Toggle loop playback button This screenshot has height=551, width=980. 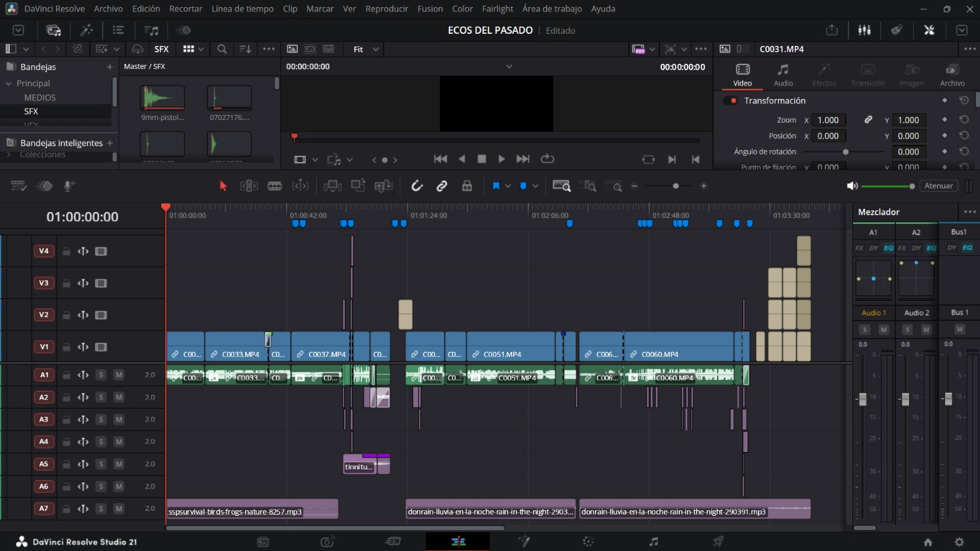[x=547, y=159]
